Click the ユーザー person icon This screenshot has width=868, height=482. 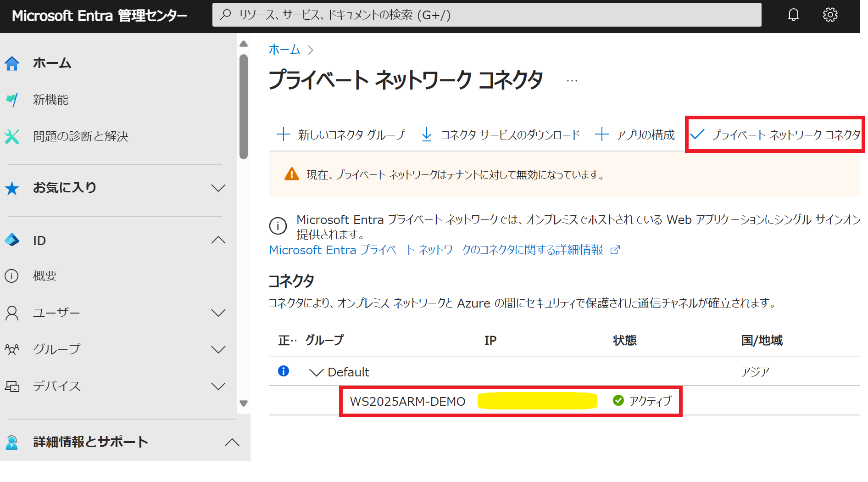12,313
